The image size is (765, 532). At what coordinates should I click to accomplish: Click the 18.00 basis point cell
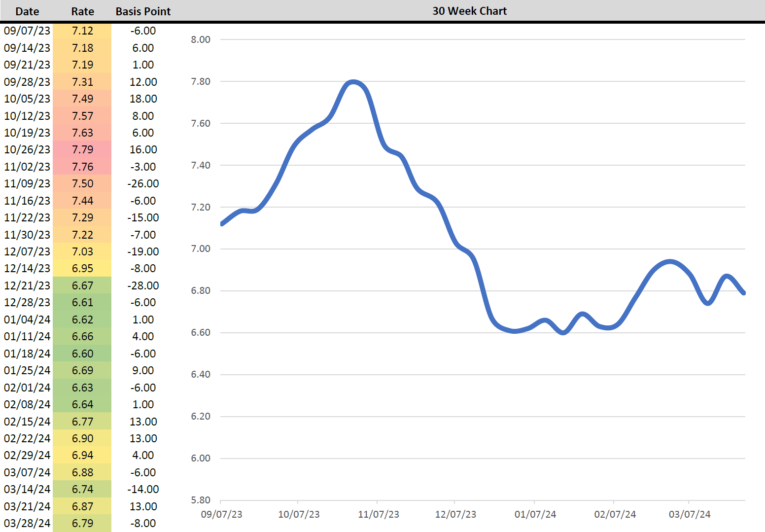(143, 99)
